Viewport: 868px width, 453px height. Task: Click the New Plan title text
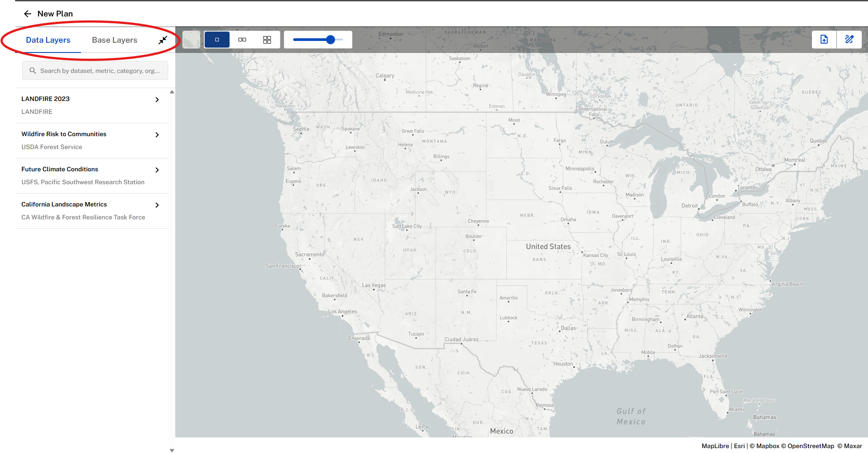click(x=55, y=13)
